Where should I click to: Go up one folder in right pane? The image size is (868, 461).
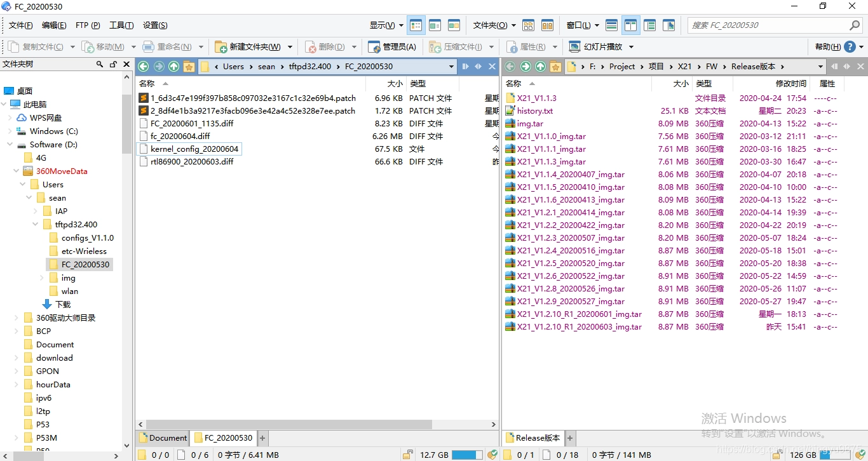pyautogui.click(x=540, y=67)
